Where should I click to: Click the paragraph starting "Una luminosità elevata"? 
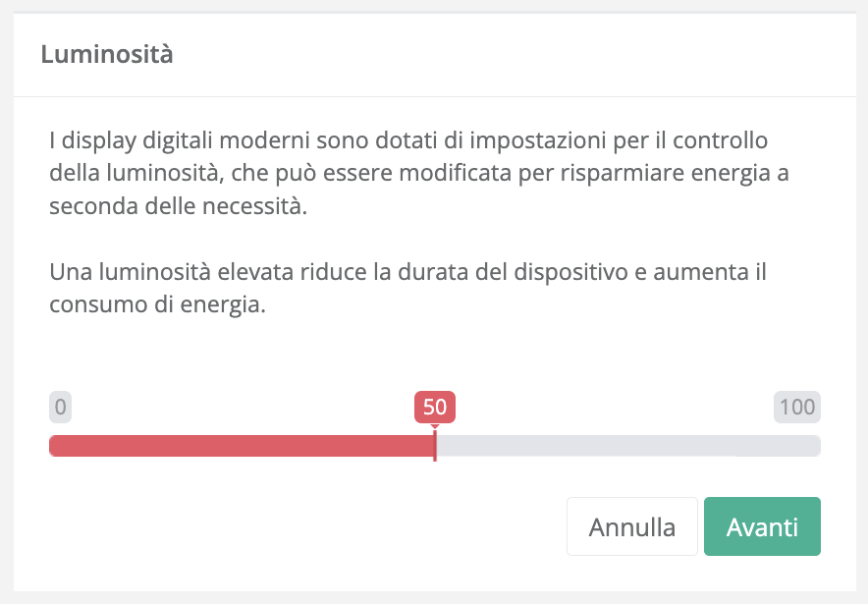tap(407, 287)
